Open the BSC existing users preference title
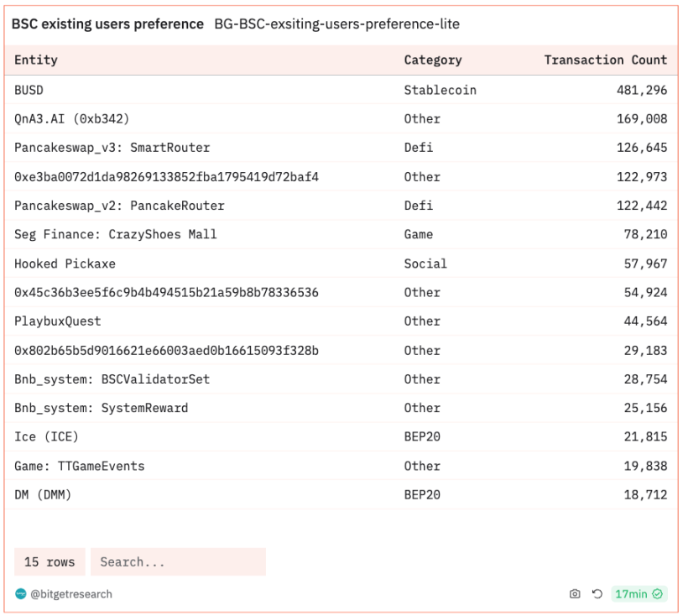This screenshot has height=616, width=683. (x=107, y=24)
